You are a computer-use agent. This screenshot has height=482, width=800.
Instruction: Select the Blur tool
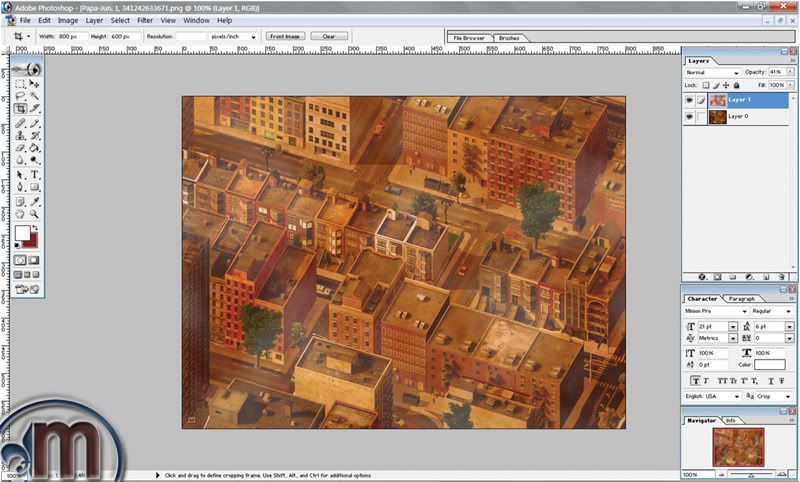point(20,160)
